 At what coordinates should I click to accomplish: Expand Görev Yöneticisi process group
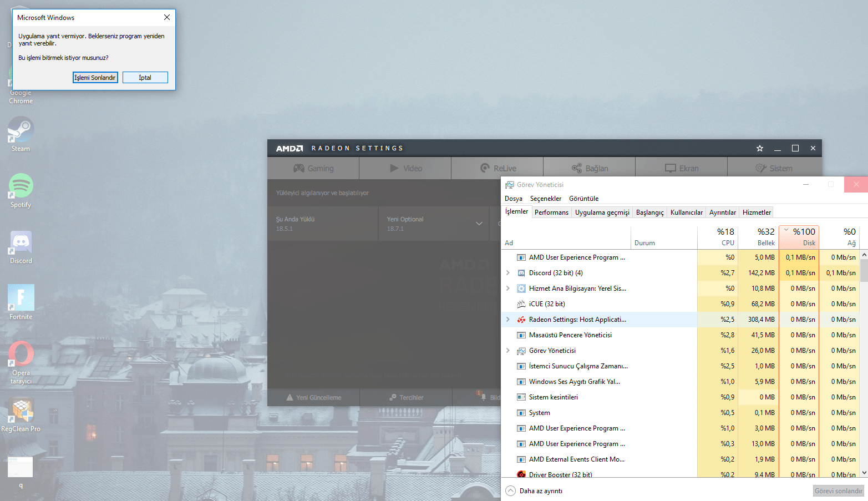click(x=508, y=351)
